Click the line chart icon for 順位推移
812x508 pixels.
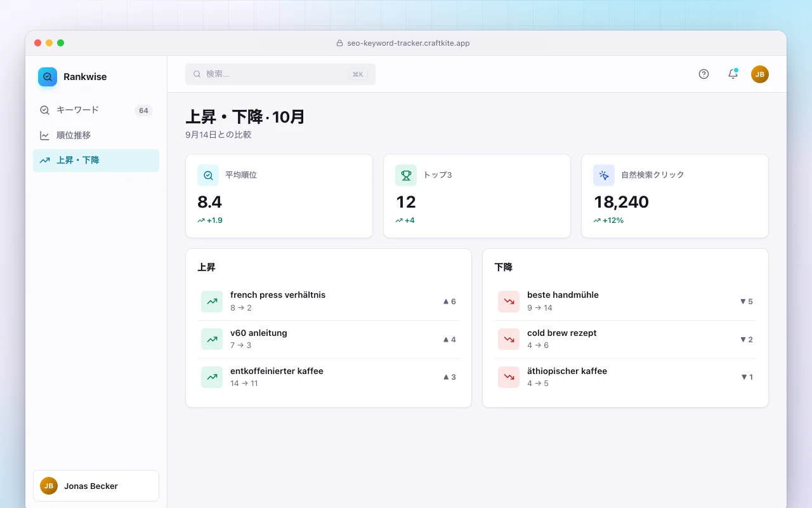[x=44, y=135]
